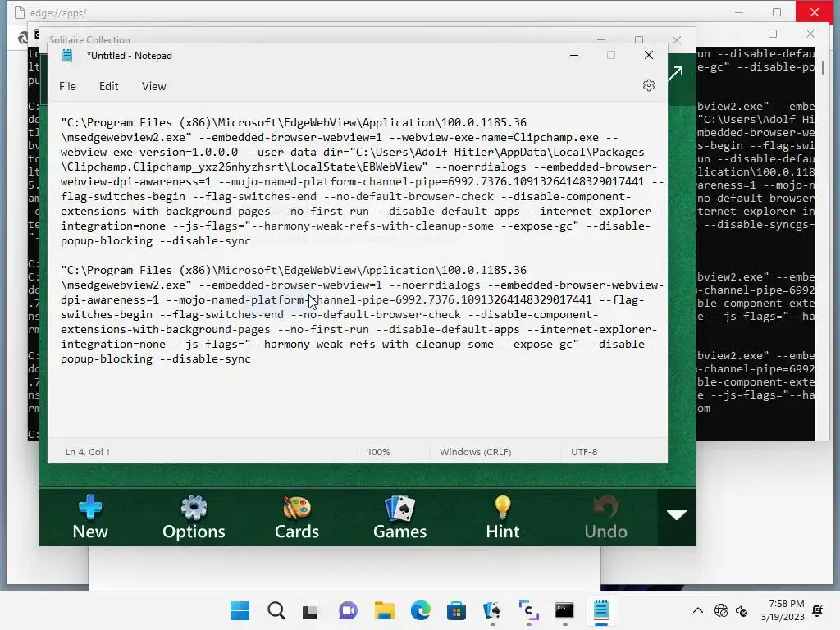Open the Cards menu in Solitaire
Screen dimensions: 840x630
coord(296,517)
